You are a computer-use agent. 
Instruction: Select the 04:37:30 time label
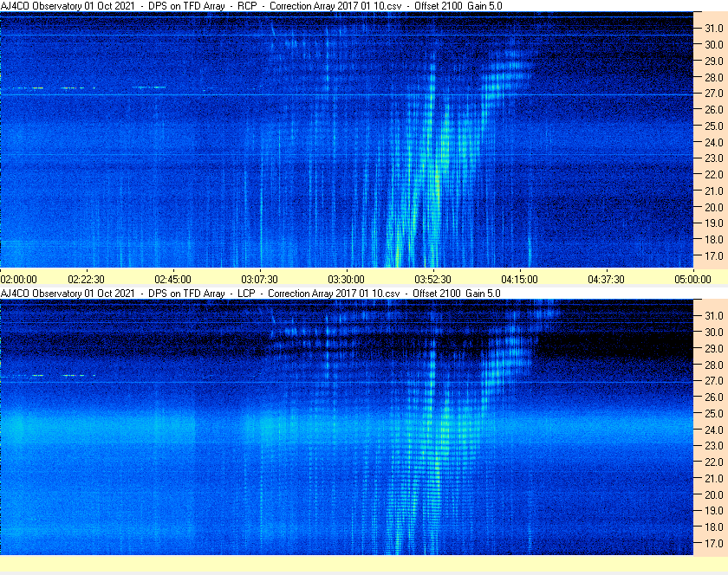tap(606, 280)
